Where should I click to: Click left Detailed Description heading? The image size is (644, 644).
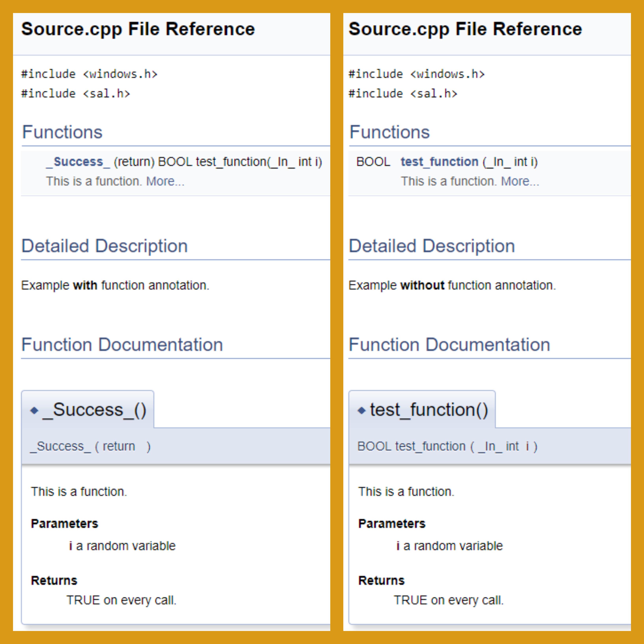[105, 246]
